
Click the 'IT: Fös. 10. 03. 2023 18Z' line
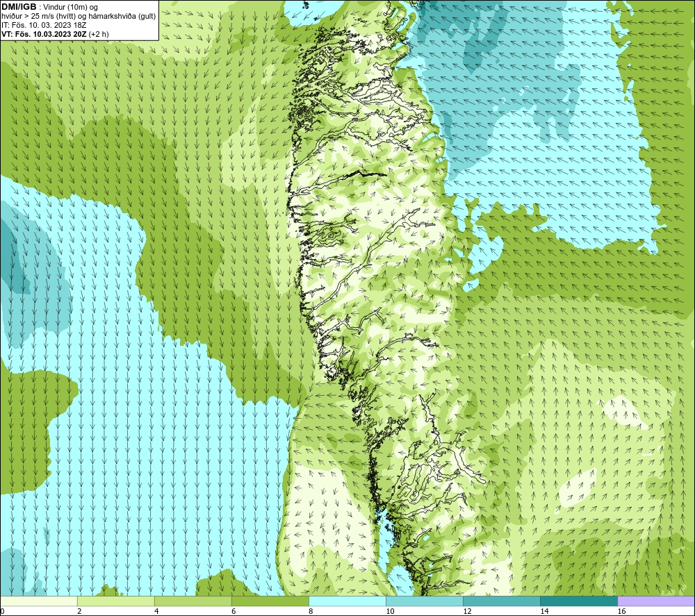point(44,25)
